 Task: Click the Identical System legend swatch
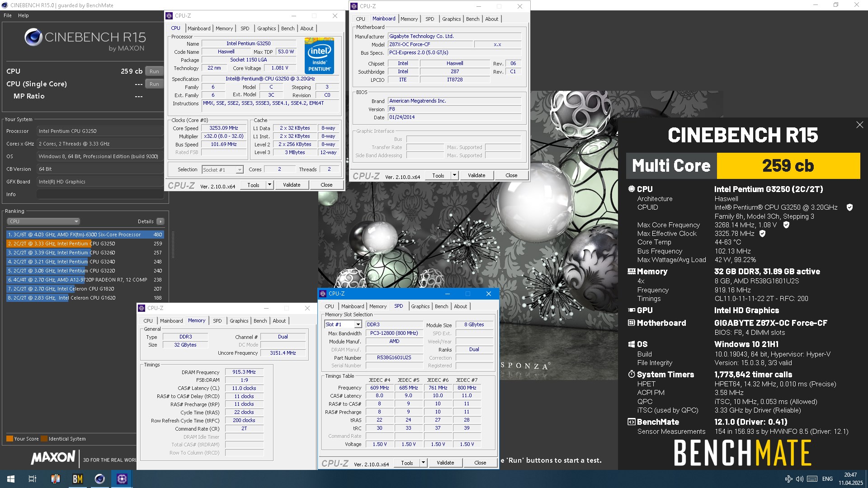[x=44, y=438]
